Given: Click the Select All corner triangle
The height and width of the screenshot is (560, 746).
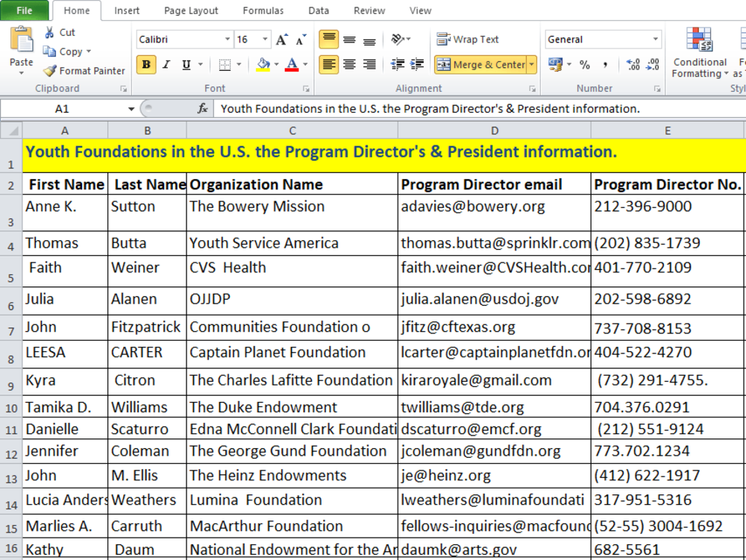Looking at the screenshot, I should pyautogui.click(x=11, y=130).
